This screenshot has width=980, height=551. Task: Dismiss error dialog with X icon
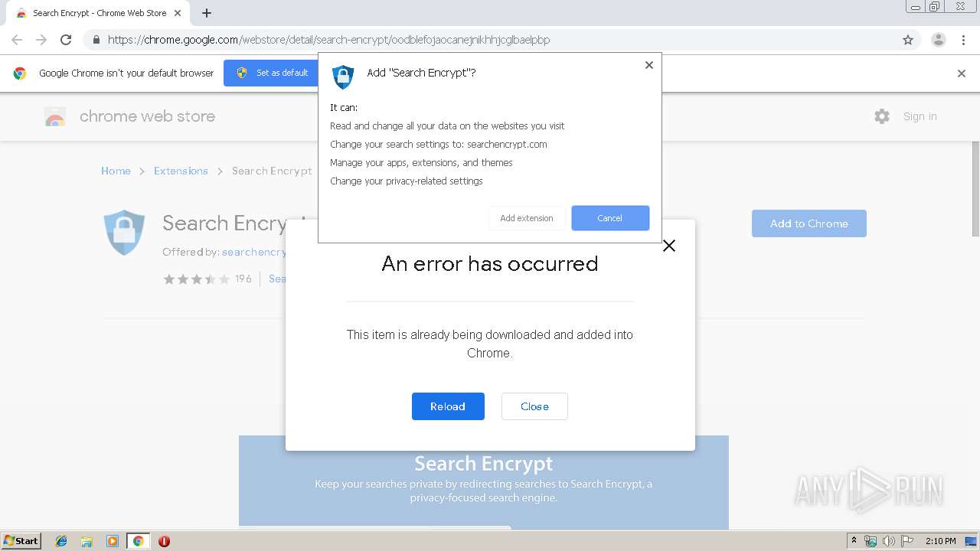(x=669, y=246)
